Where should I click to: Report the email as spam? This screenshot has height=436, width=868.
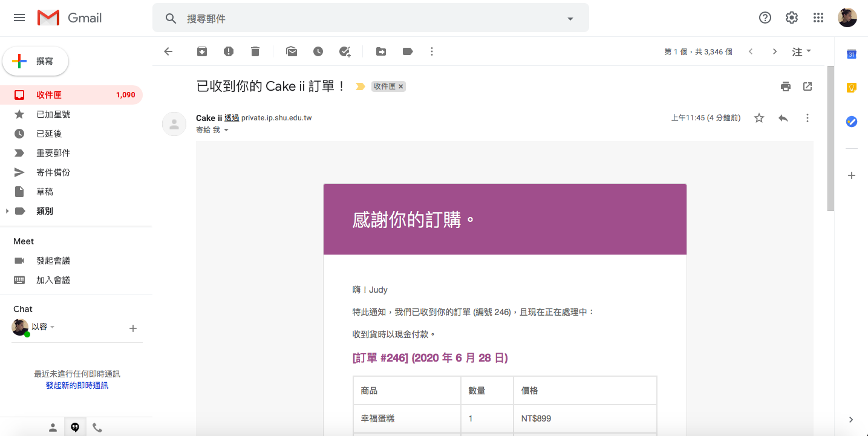(229, 52)
